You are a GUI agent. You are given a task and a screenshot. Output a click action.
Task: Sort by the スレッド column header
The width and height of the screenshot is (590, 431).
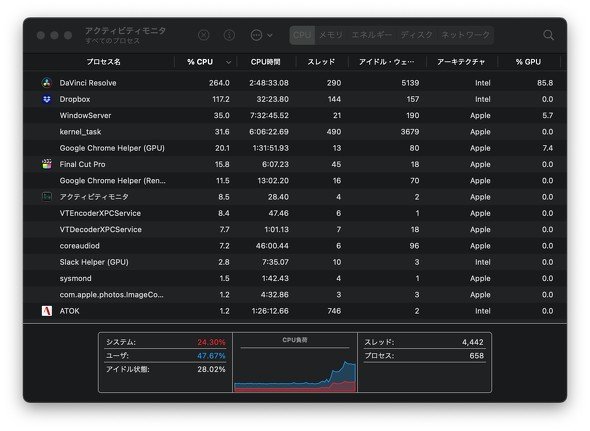point(321,62)
